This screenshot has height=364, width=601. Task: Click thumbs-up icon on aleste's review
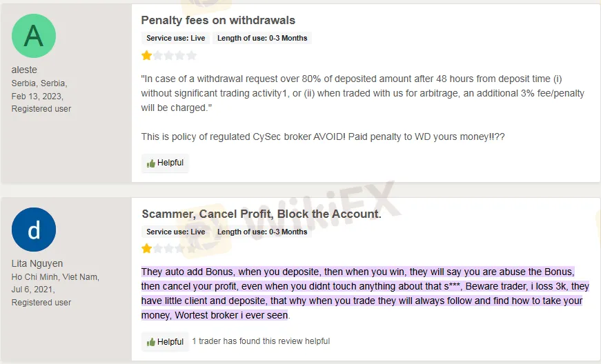(x=151, y=163)
